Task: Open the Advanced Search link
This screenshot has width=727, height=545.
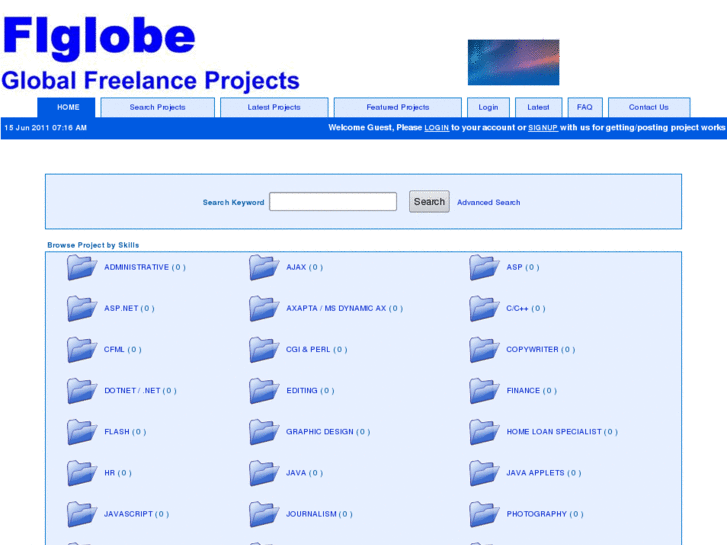Action: click(489, 203)
